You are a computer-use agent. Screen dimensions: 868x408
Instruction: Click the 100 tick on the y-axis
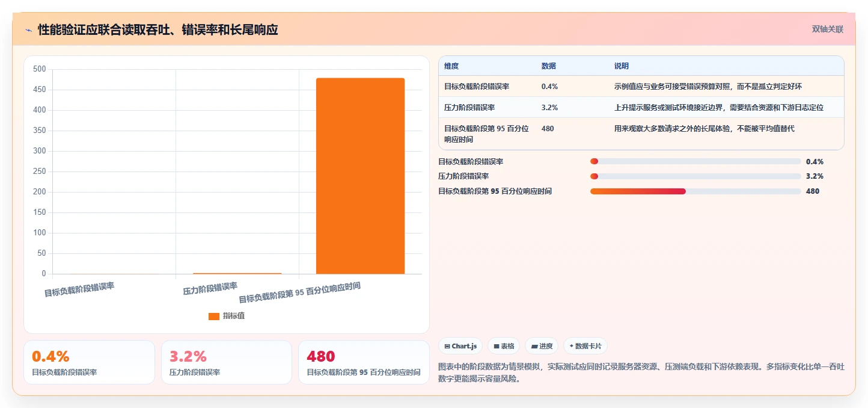(40, 233)
